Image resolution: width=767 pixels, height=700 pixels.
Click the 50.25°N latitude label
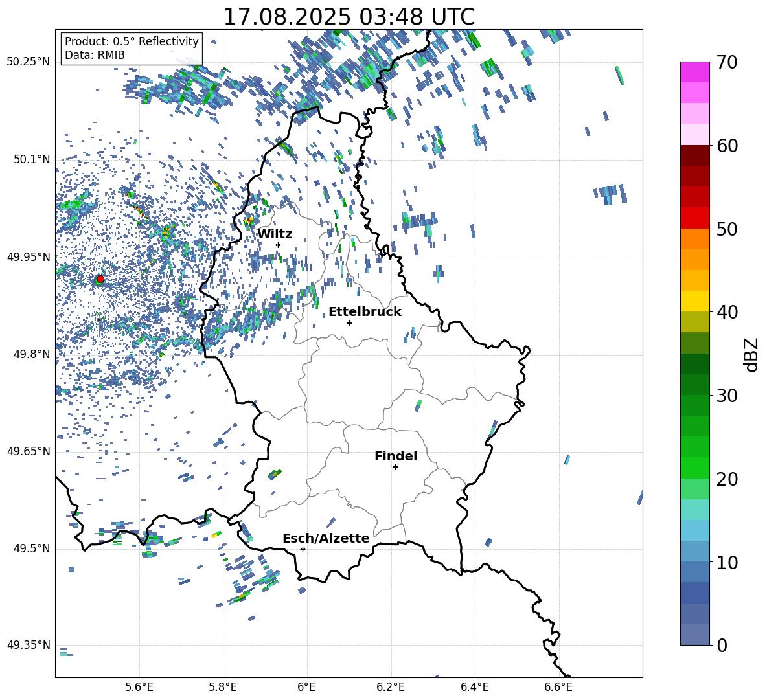pyautogui.click(x=29, y=62)
